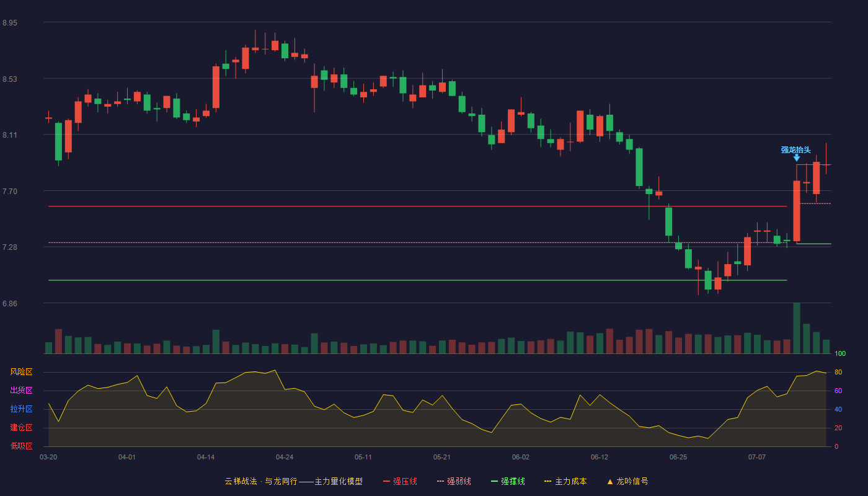The image size is (868, 496).
Task: Select the 低吸区 zone label
Action: 21,446
